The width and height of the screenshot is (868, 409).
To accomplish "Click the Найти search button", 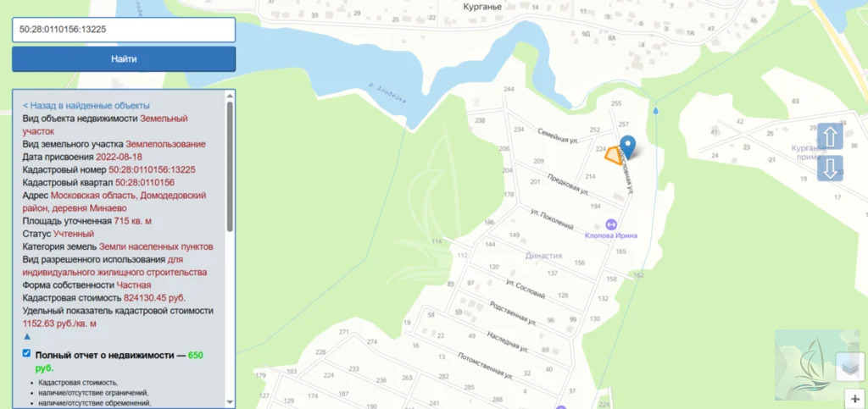I will [124, 59].
